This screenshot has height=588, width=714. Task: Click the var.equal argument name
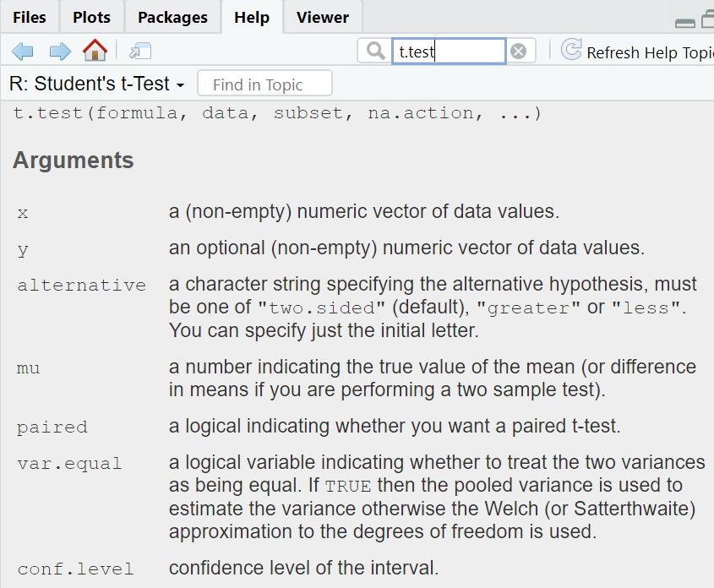[69, 463]
